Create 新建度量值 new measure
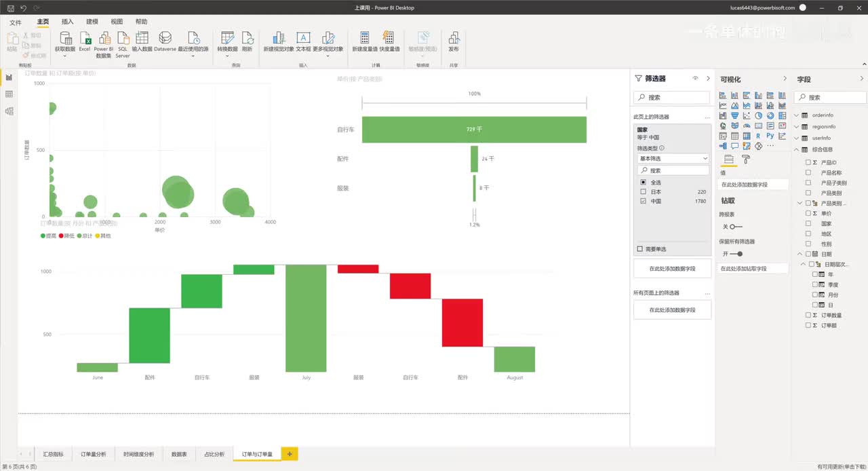 (x=365, y=42)
